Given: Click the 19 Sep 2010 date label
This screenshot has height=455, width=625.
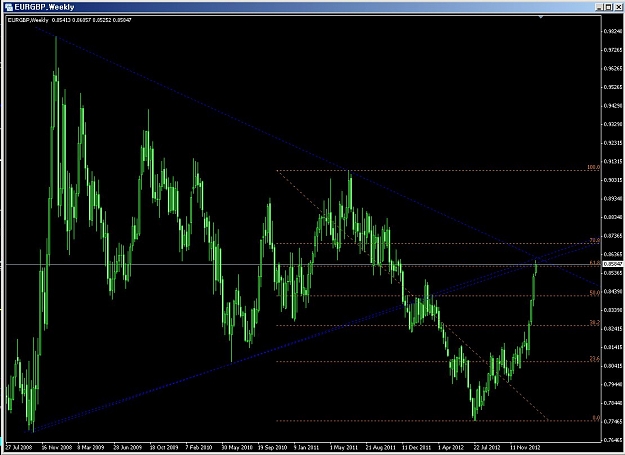Looking at the screenshot, I should 273,447.
